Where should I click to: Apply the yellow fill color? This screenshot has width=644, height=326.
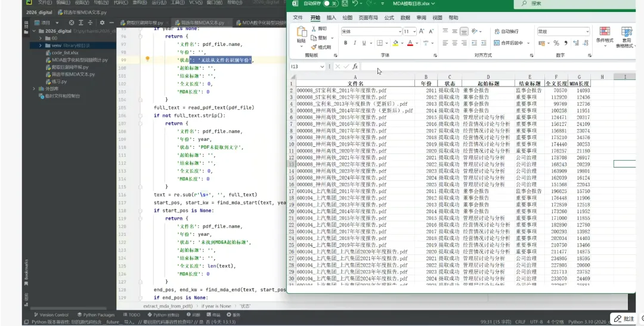coord(395,43)
